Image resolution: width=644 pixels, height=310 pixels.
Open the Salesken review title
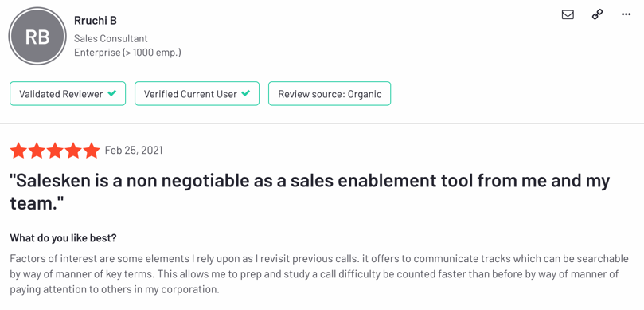click(x=310, y=191)
